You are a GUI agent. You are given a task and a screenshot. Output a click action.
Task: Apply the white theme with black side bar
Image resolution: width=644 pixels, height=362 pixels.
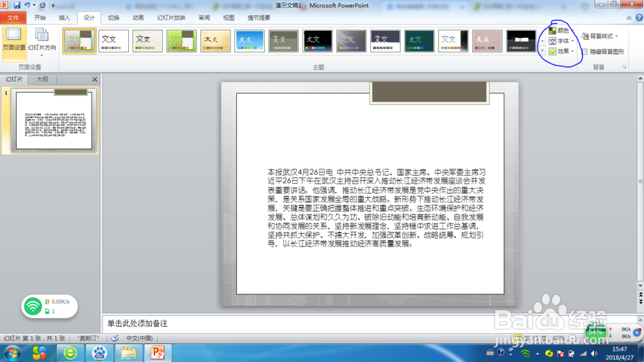click(x=453, y=41)
